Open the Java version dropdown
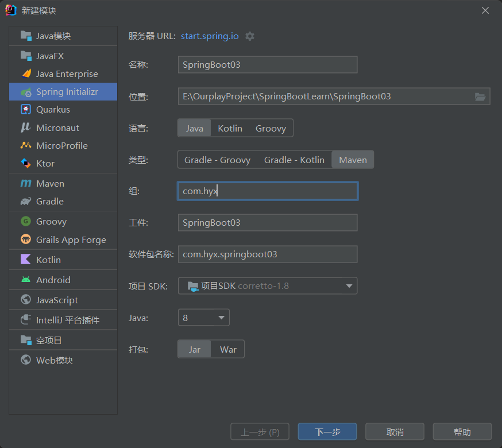502x448 pixels. [x=204, y=318]
